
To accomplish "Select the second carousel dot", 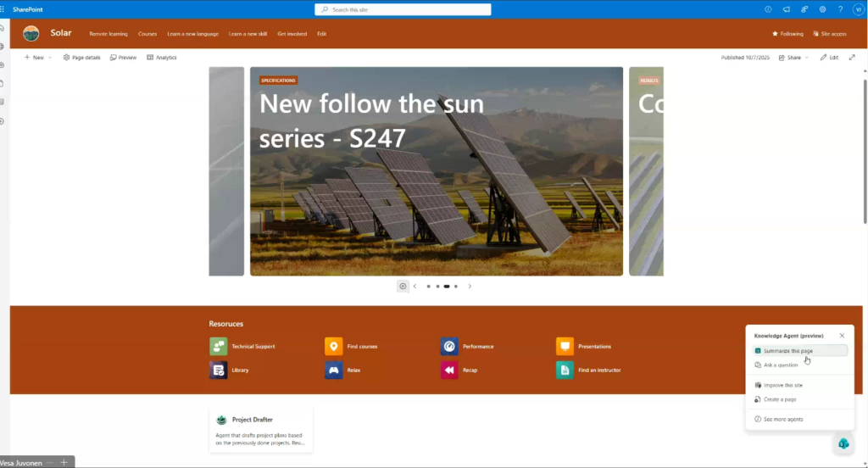I will [x=437, y=287].
